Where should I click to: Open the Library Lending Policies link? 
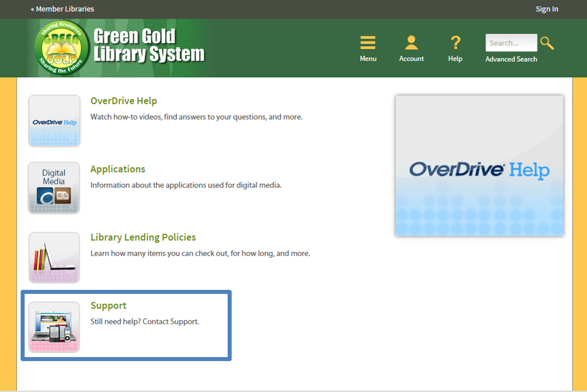click(143, 237)
